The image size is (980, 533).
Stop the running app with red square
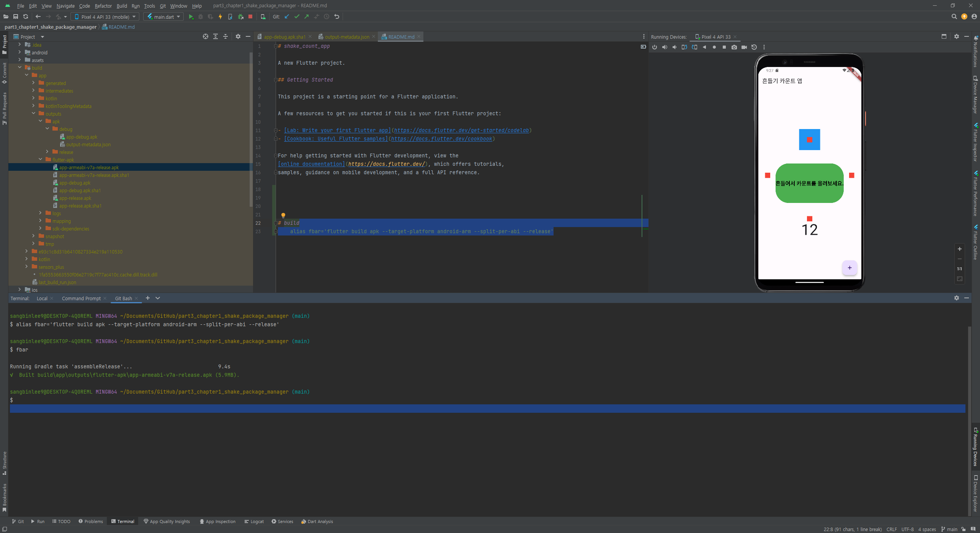pyautogui.click(x=250, y=17)
